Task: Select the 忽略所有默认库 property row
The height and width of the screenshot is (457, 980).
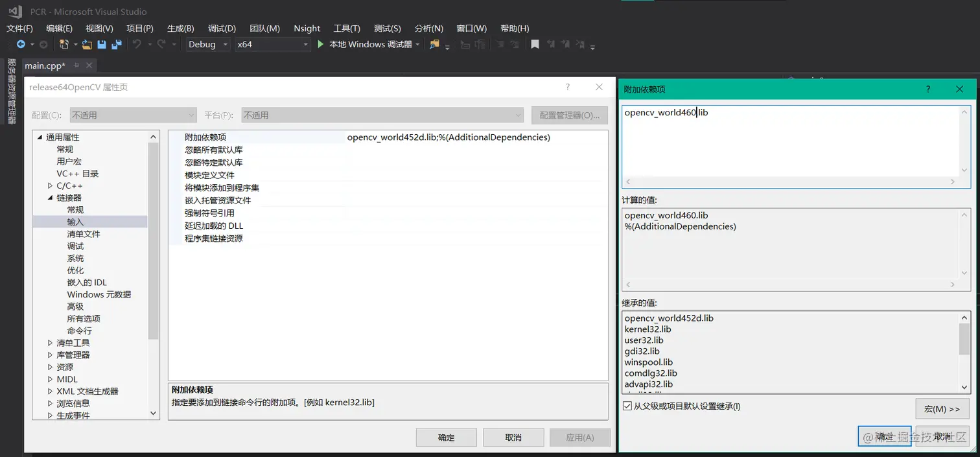Action: 388,150
